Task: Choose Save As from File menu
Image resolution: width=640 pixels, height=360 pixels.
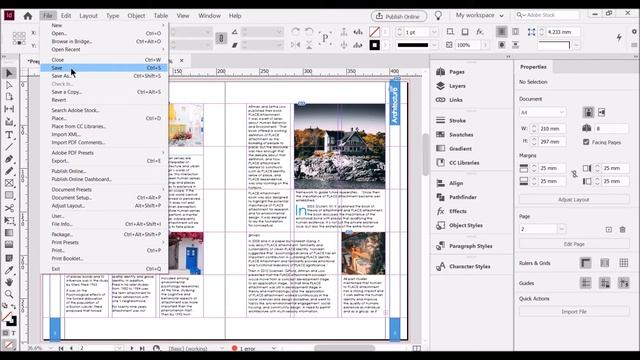Action: pyautogui.click(x=104, y=76)
